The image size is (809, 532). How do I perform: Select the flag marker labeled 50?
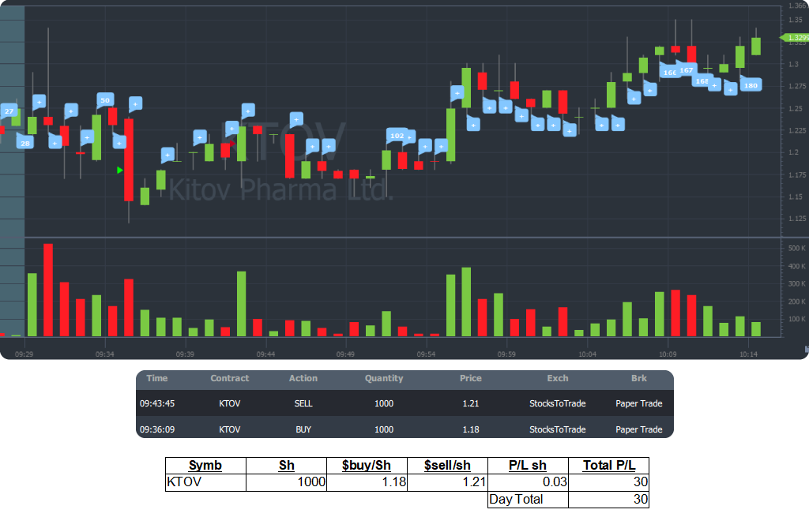(x=104, y=100)
